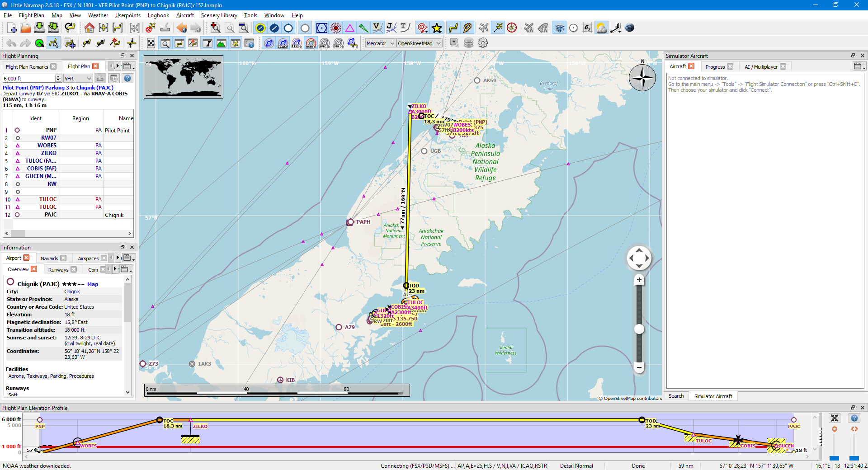
Task: Select the ZILKO row in flight plan table
Action: click(x=48, y=153)
